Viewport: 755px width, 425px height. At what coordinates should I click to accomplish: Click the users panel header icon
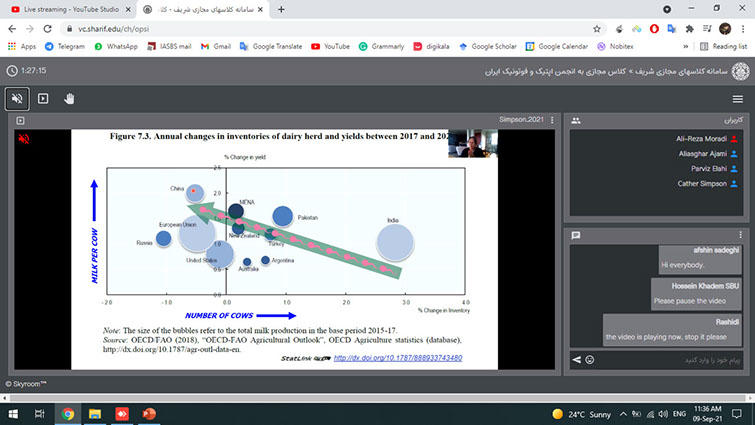point(576,120)
